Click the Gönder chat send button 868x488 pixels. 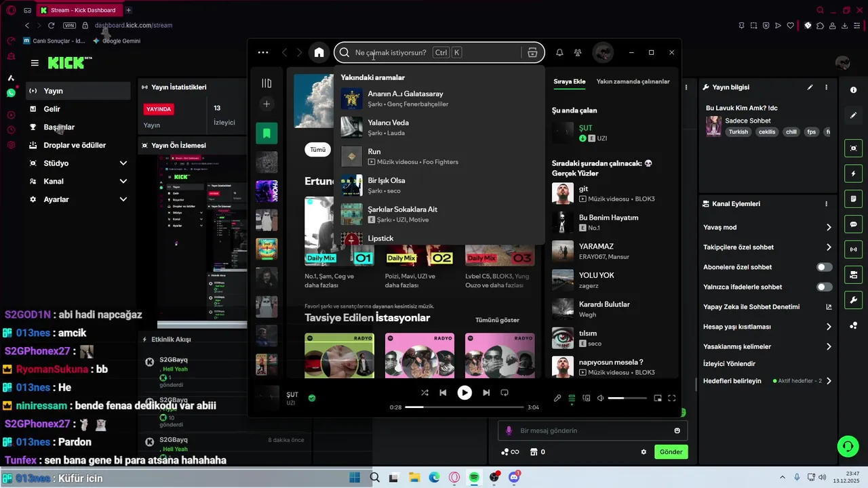coord(671,452)
